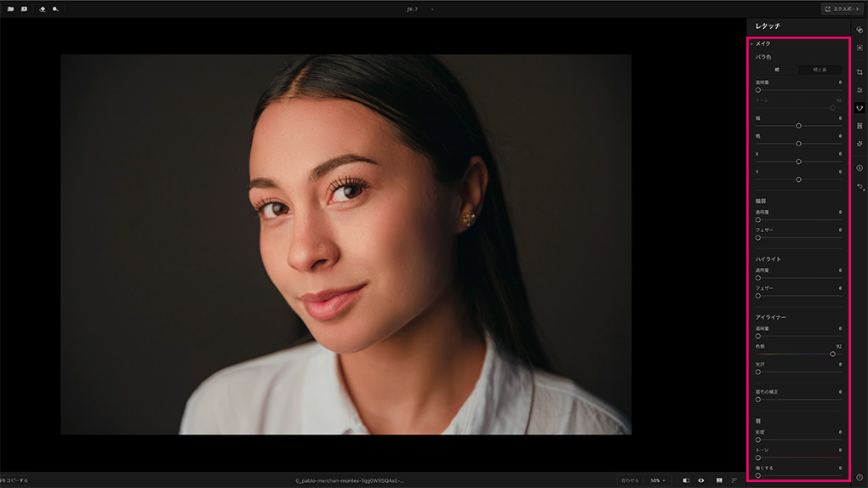This screenshot has width=868, height=488.
Task: Click the portrait photo in the canvas
Action: (346, 244)
